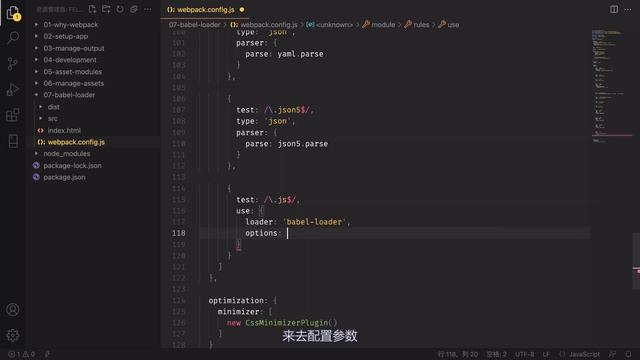This screenshot has height=360, width=640.
Task: Change the LF end-of-line sequence
Action: tap(546, 354)
